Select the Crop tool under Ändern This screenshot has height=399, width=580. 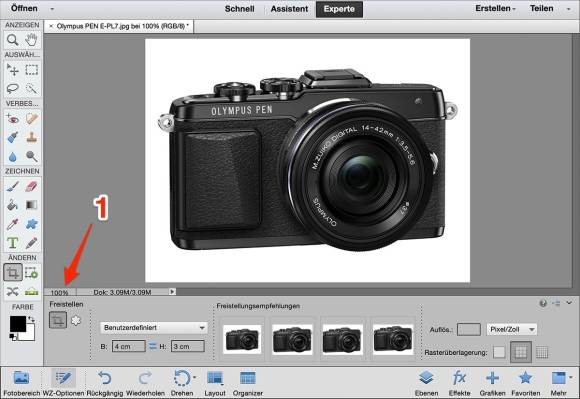tap(13, 273)
